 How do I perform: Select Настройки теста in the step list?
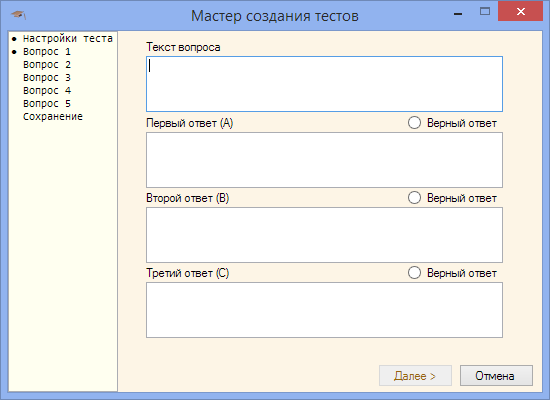click(68, 38)
